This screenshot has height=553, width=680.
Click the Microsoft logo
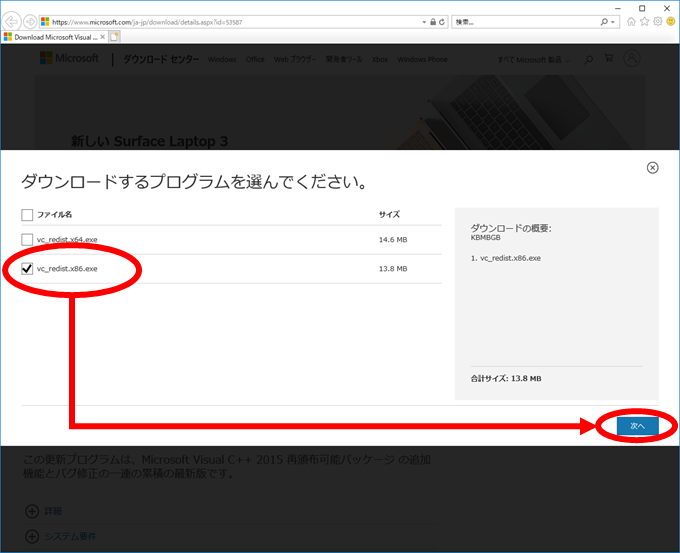coord(69,58)
